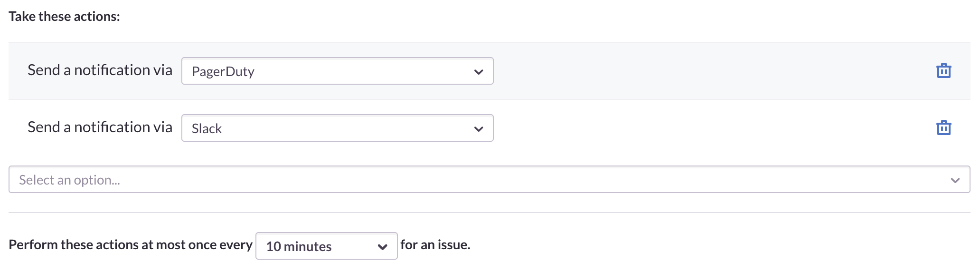Expand chevron on the Select an option field
The image size is (980, 273).
(x=955, y=180)
